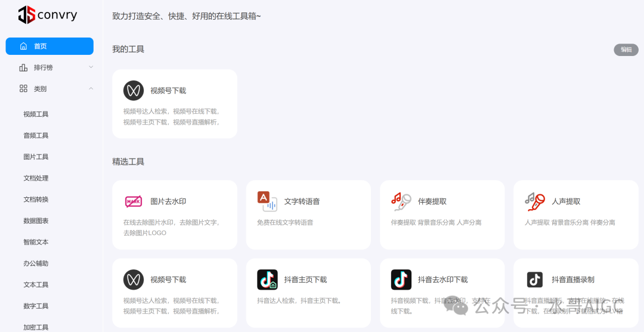Select 文档处理 category
This screenshot has width=644, height=332.
coord(36,178)
